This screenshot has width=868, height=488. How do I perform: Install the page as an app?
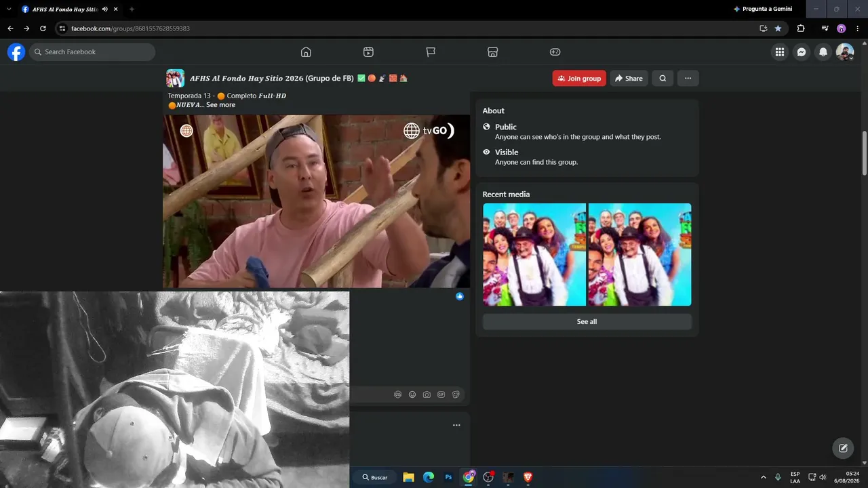763,28
